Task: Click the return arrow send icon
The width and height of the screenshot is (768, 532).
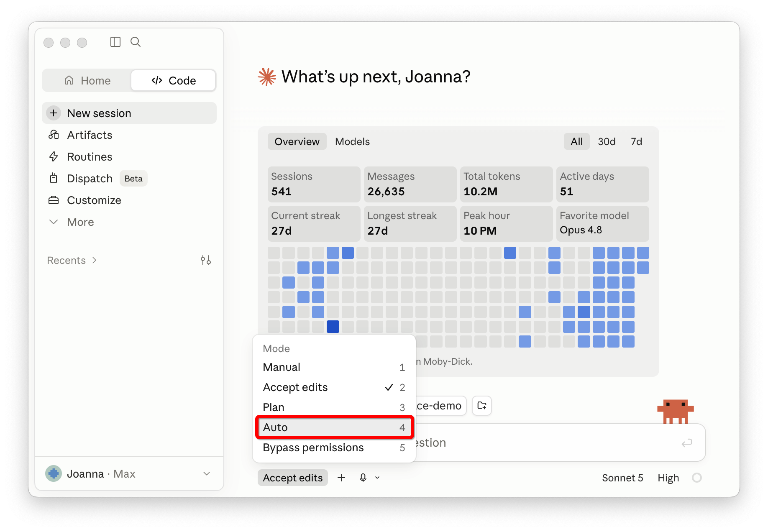Action: tap(687, 442)
